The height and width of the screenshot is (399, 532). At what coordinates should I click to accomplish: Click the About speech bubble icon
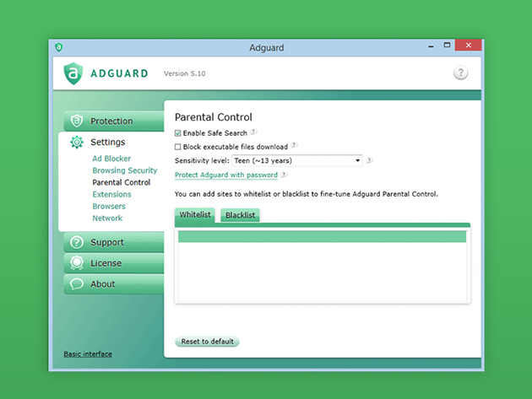(77, 283)
